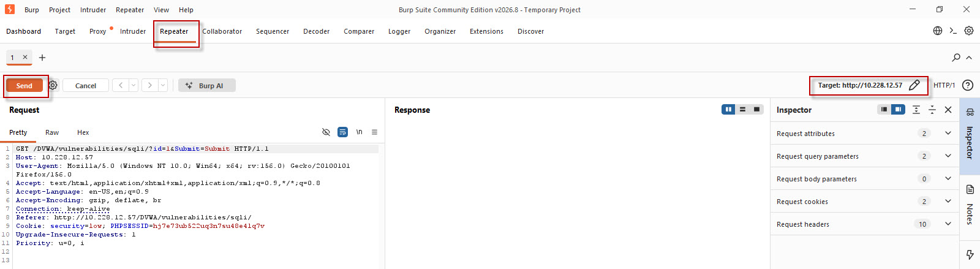Open the Project menu
The height and width of the screenshot is (269, 980).
[59, 10]
